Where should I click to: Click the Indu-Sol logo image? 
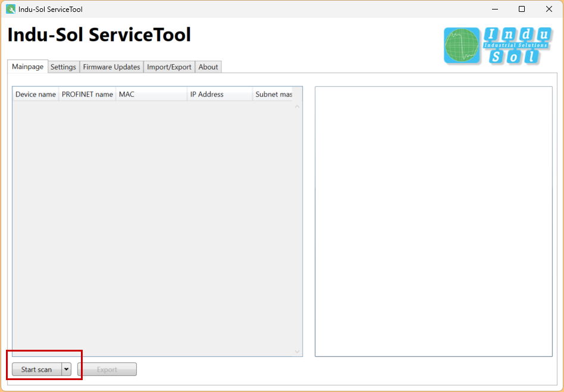pos(498,46)
